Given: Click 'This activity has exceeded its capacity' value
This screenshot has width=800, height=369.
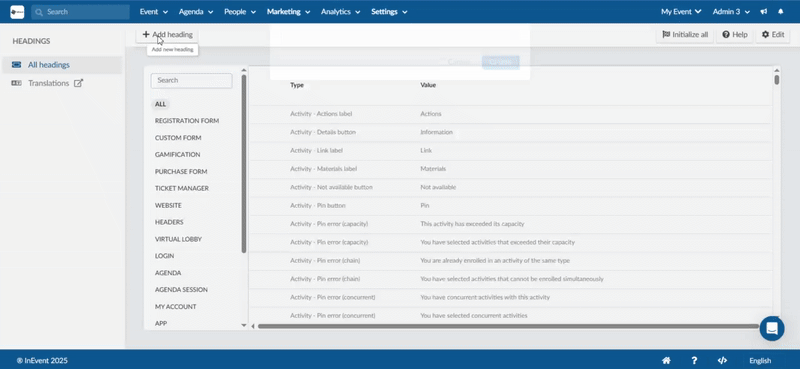Looking at the screenshot, I should (x=472, y=224).
